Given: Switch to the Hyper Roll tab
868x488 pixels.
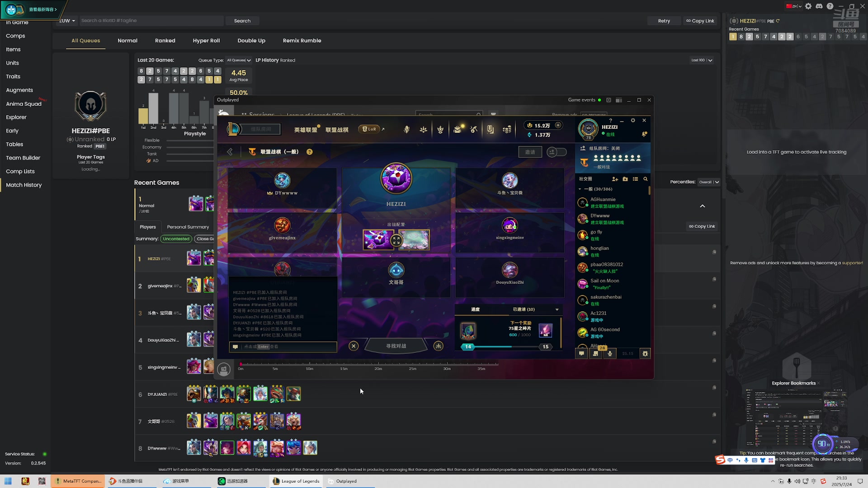Looking at the screenshot, I should [206, 41].
